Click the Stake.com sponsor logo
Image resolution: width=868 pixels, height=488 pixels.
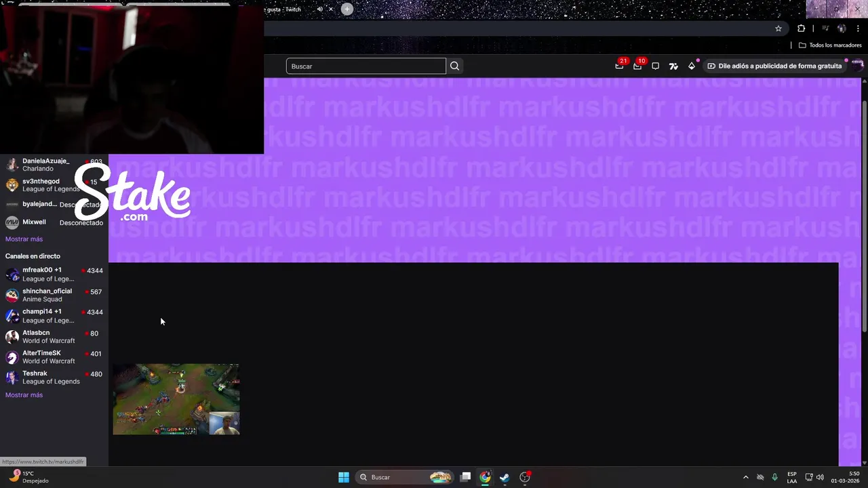click(x=133, y=192)
